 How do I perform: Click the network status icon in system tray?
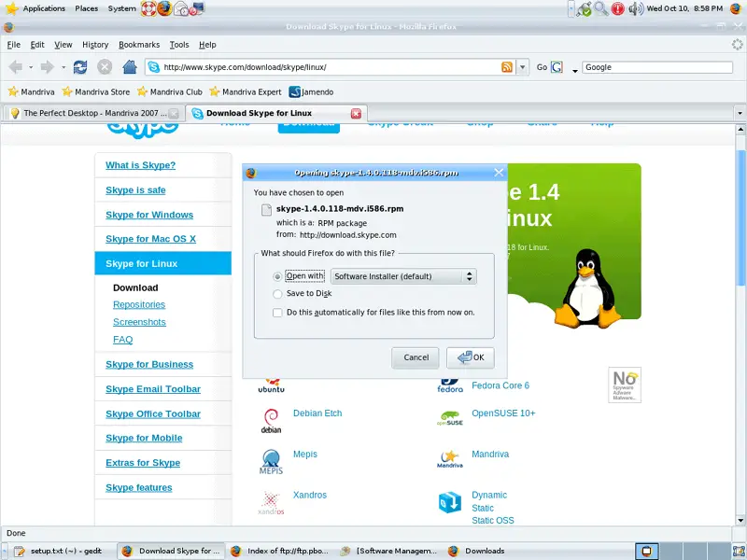coord(584,8)
